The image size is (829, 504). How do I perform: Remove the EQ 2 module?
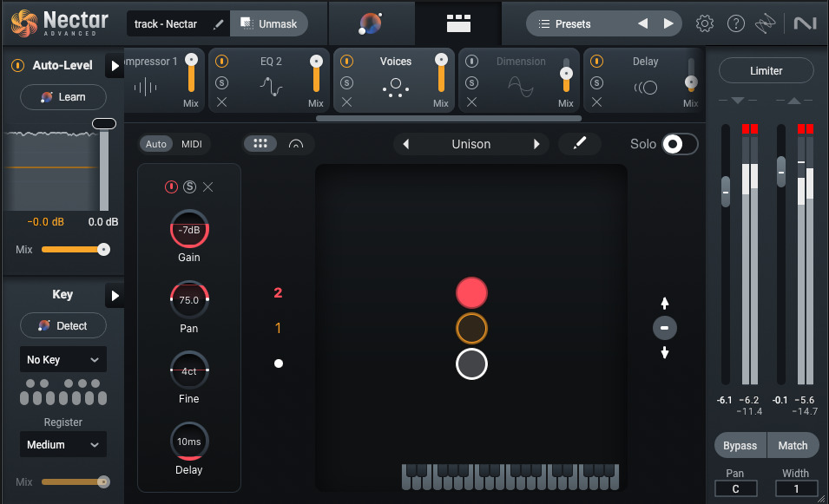221,102
